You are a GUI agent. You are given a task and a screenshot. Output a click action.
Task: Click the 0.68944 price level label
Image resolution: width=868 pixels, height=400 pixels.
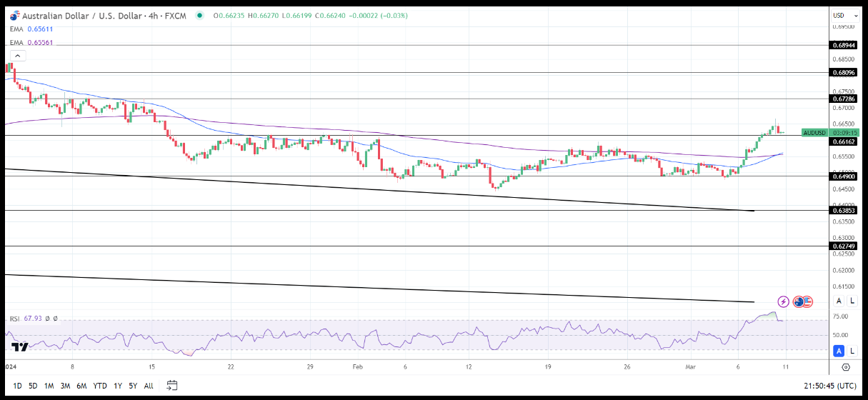pos(844,45)
